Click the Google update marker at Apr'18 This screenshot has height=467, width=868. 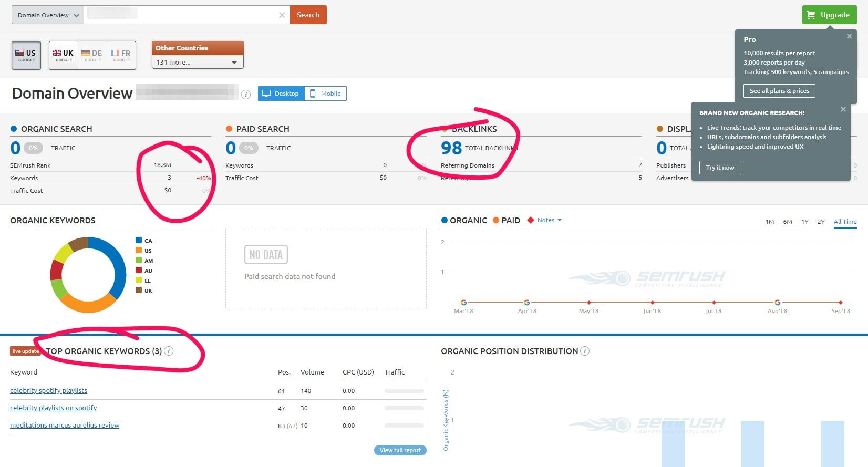pyautogui.click(x=527, y=303)
